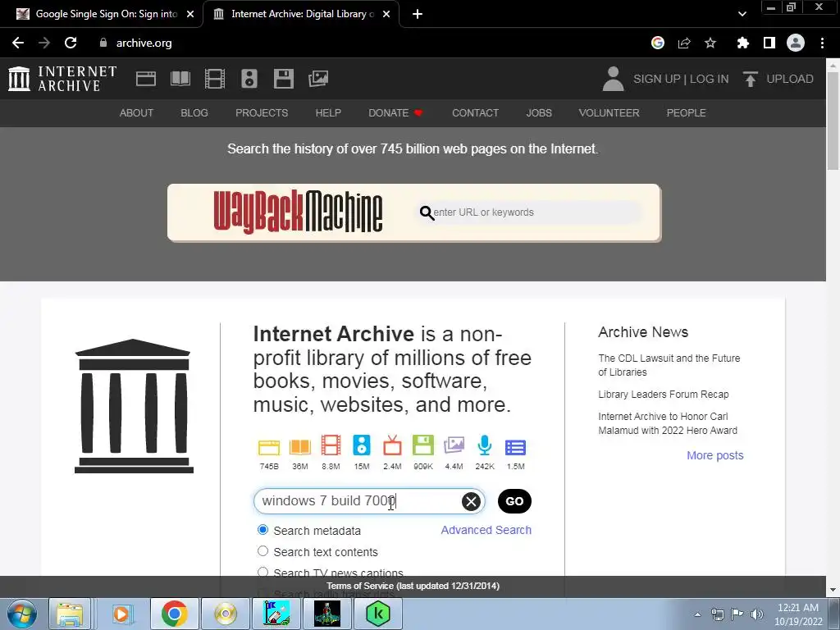
Task: Open the Images icon in top navigation
Action: pos(318,79)
